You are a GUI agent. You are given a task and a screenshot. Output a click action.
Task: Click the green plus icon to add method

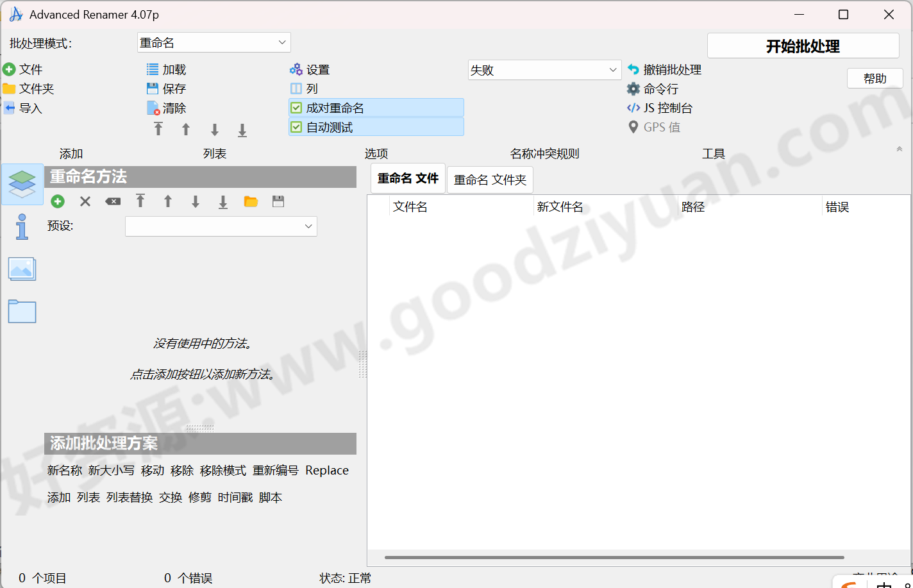point(57,201)
